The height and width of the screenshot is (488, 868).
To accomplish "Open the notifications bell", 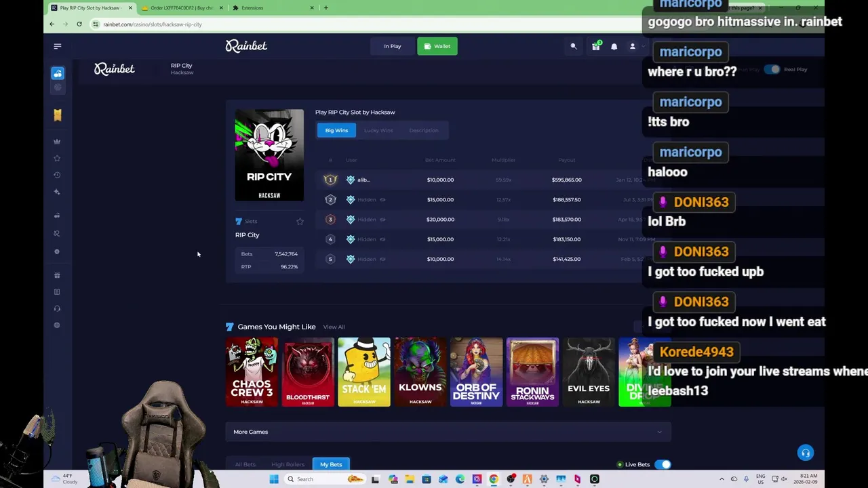I will (614, 46).
